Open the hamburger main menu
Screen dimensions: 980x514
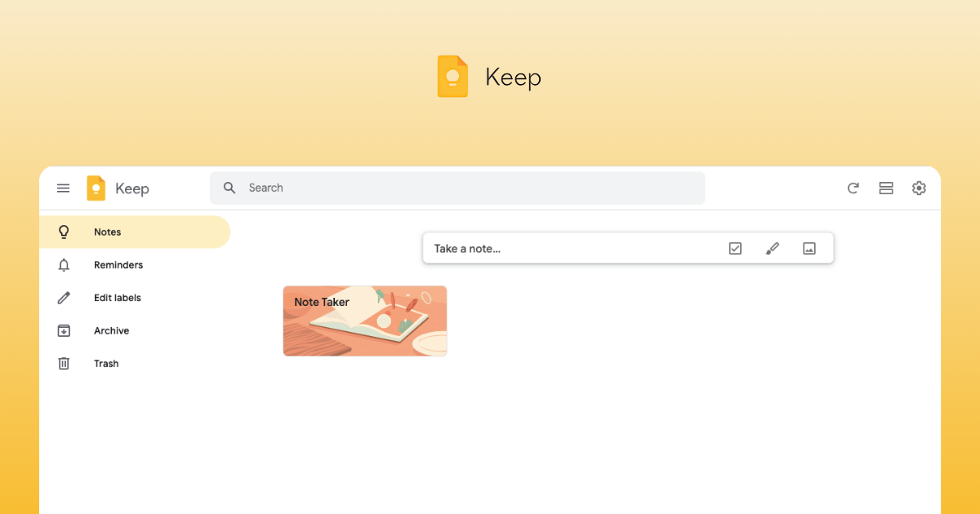63,188
